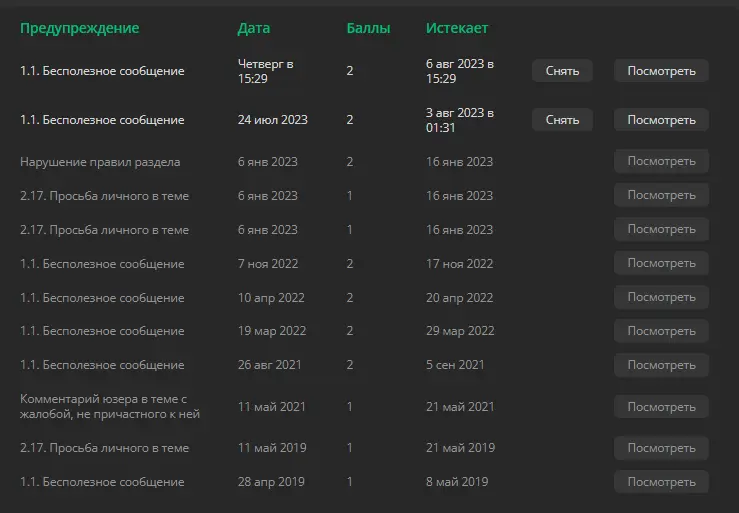View the 24 июл 2023 warning with Посмотреть
739x513 pixels.
tap(661, 120)
